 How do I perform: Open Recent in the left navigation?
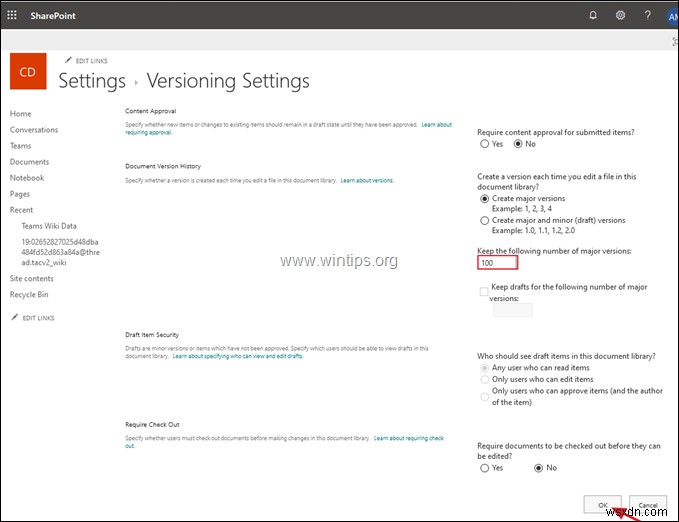pos(21,210)
